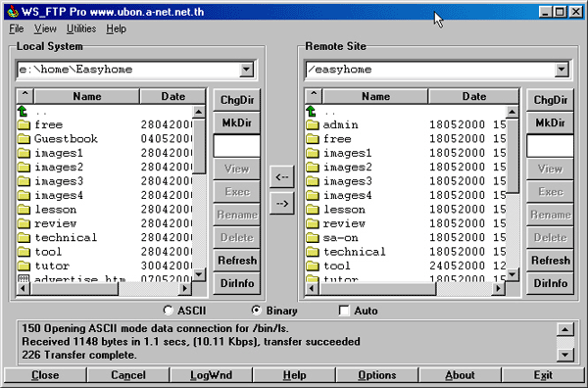Select the local Guestbook folder icon
Viewport: 588px width, 388px height.
(x=24, y=139)
